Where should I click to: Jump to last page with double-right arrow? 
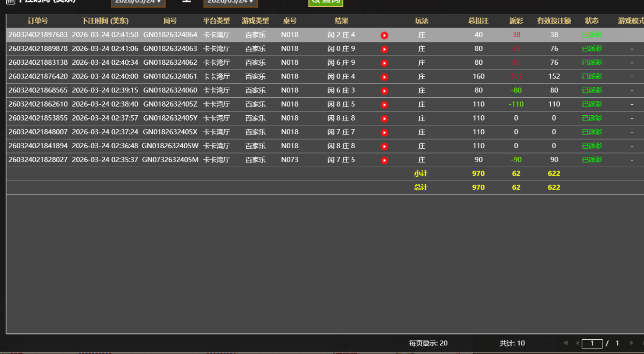(x=643, y=343)
